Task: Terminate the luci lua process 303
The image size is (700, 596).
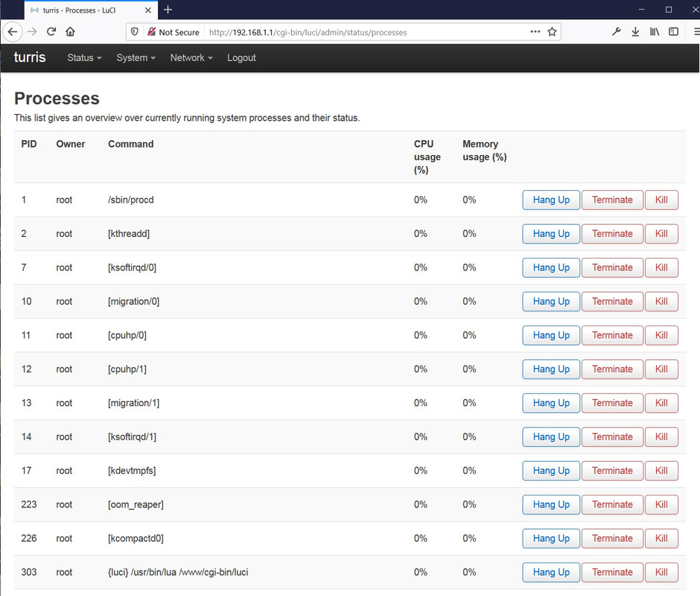Action: click(x=612, y=572)
